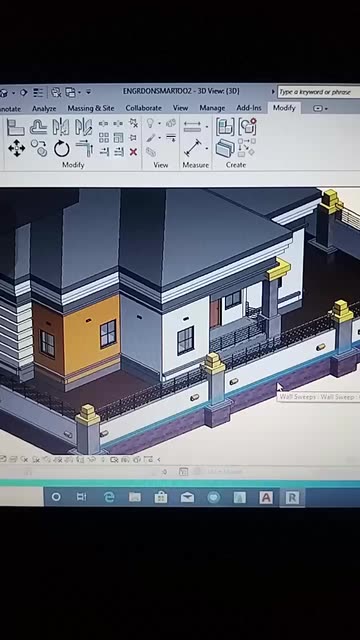The image size is (360, 640).
Task: Pick the Split with Gap tool
Action: [118, 123]
